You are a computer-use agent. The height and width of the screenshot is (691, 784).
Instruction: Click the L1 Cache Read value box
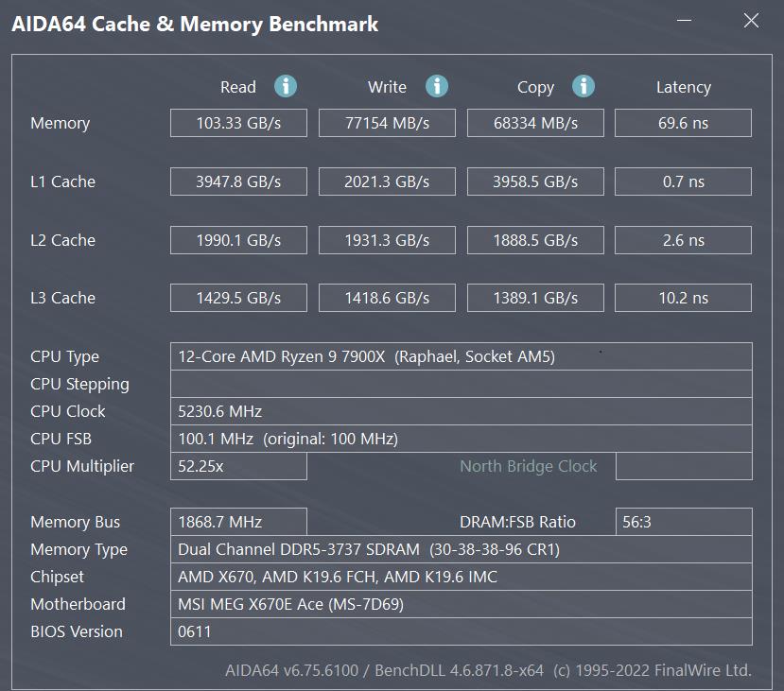(238, 181)
